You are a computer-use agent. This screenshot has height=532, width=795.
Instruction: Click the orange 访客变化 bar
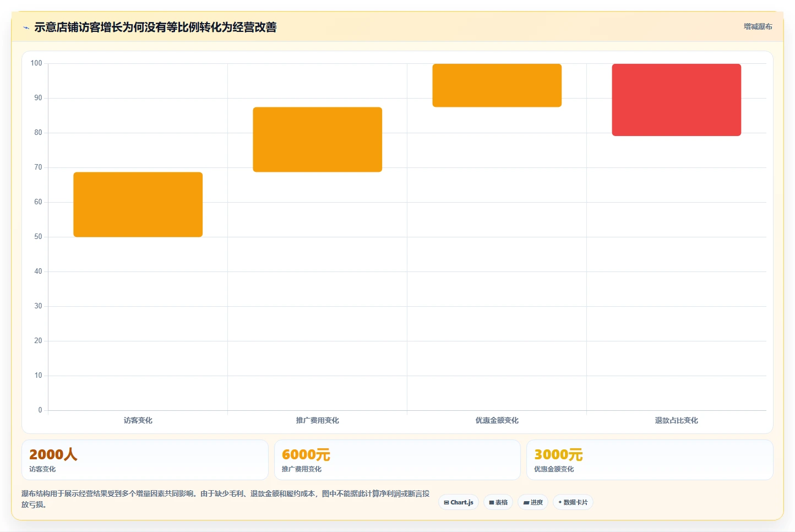click(138, 204)
